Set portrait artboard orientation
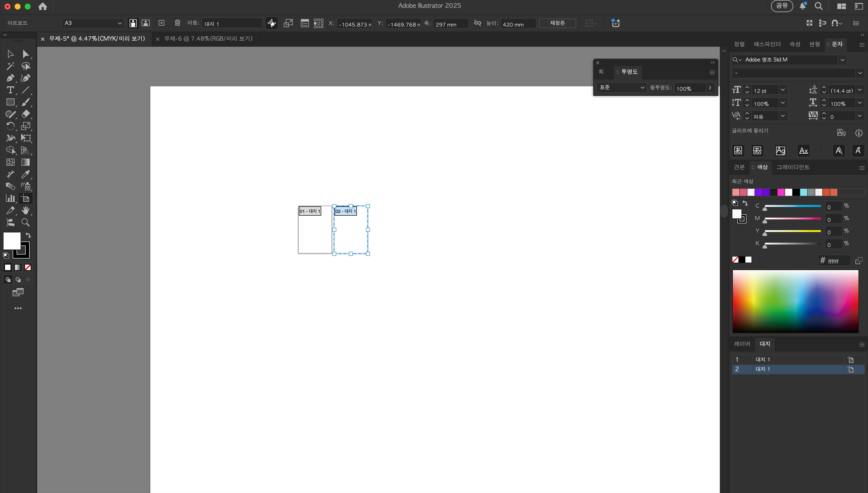 [133, 23]
